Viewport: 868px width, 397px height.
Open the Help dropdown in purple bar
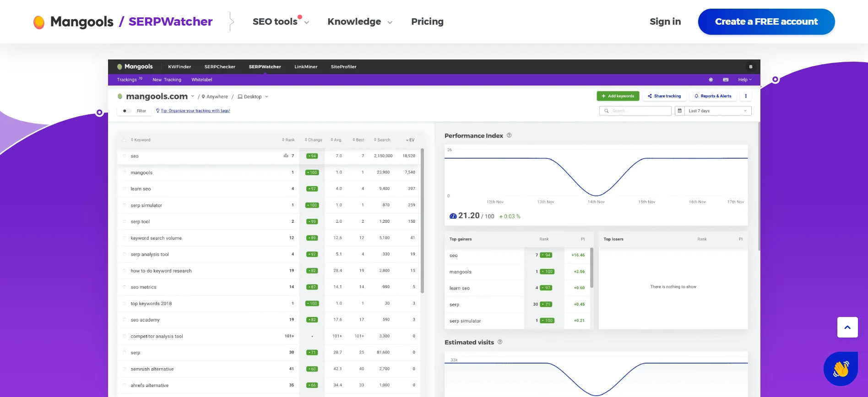click(745, 80)
